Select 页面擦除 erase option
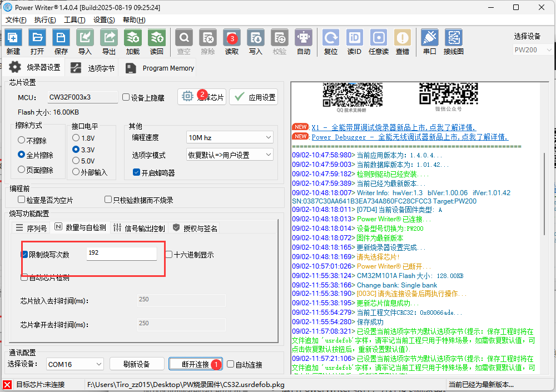This screenshot has width=556, height=392. (x=21, y=170)
